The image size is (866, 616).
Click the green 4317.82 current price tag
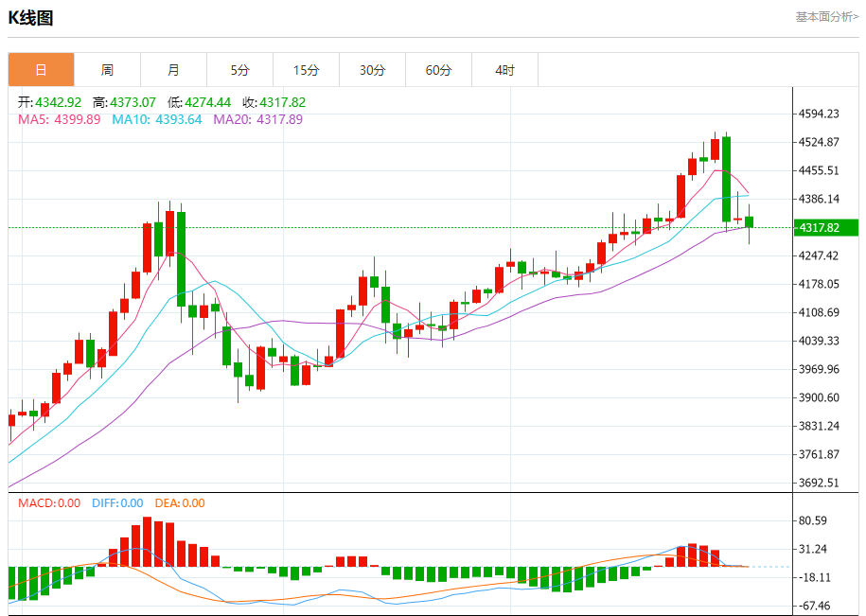820,228
